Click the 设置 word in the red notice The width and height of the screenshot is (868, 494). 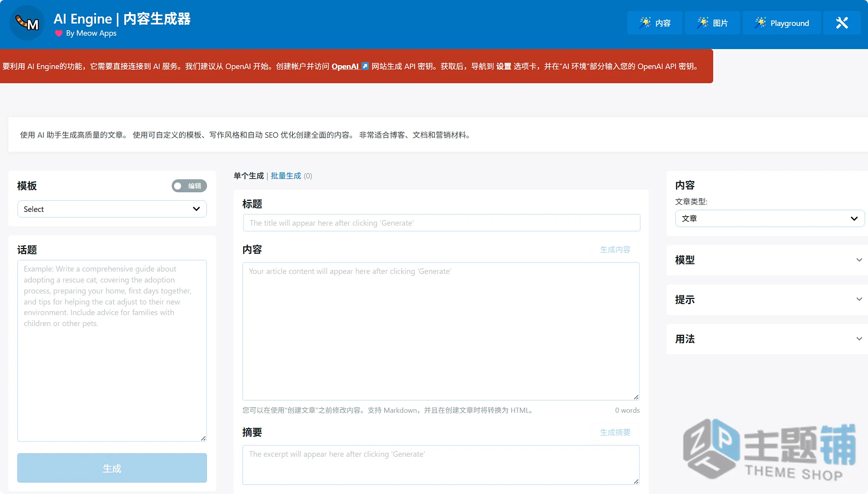click(504, 66)
